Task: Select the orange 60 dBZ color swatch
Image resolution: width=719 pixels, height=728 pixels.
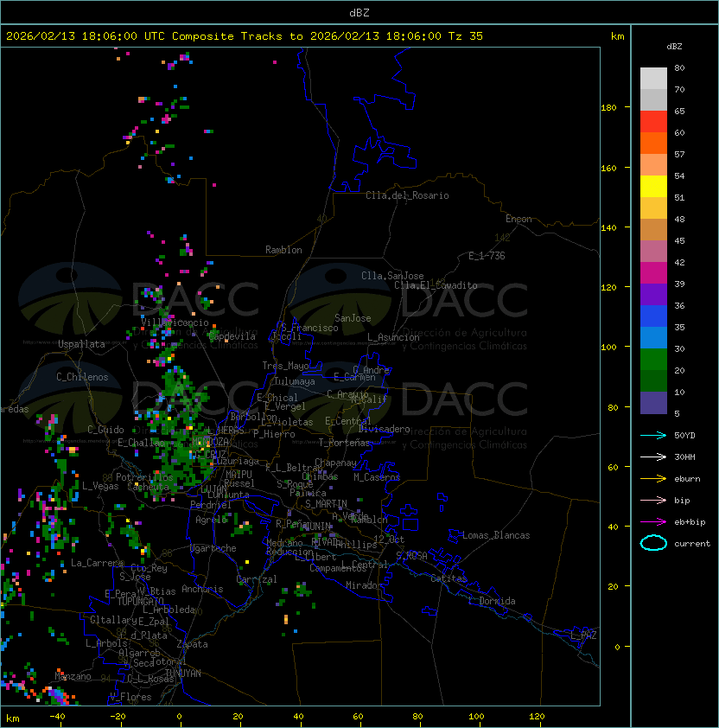Action: (653, 143)
